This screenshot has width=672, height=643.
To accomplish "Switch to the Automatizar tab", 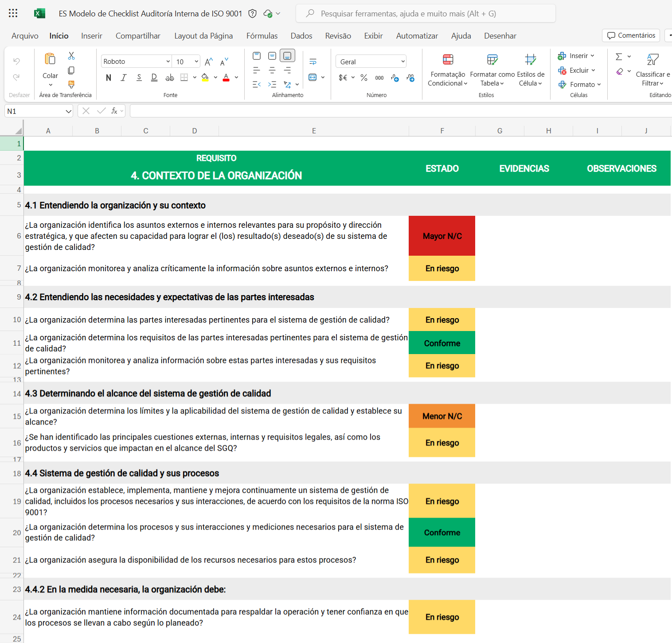I will 417,36.
